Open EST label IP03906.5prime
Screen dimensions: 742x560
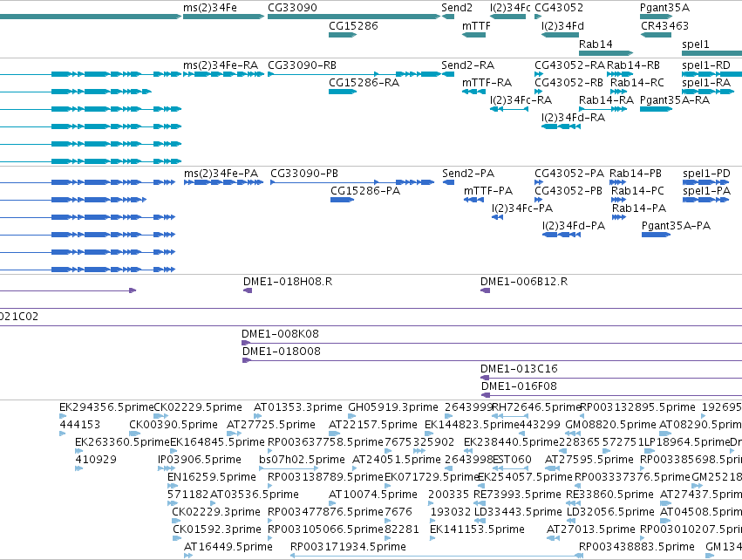pyautogui.click(x=199, y=459)
